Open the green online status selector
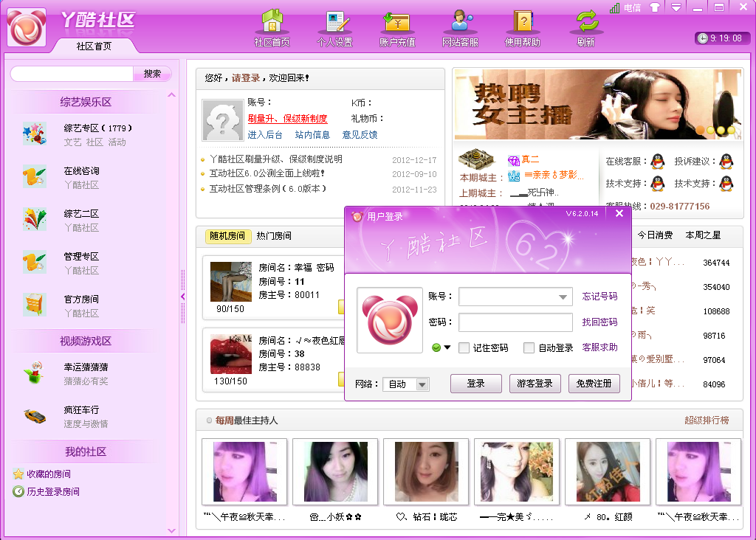The width and height of the screenshot is (756, 540). [x=441, y=347]
